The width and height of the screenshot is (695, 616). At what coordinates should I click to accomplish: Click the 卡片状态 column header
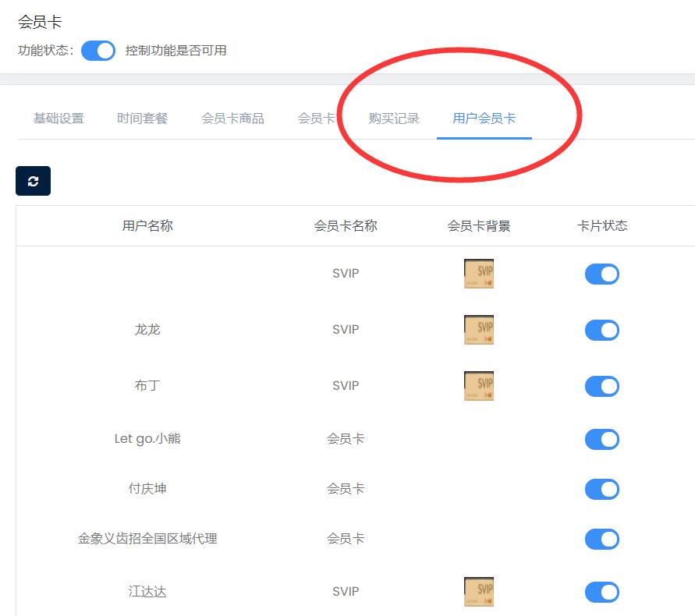tap(602, 225)
